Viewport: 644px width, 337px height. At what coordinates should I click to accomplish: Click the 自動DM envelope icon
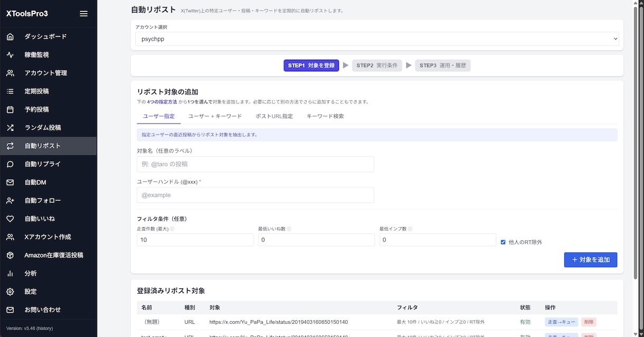pyautogui.click(x=10, y=182)
